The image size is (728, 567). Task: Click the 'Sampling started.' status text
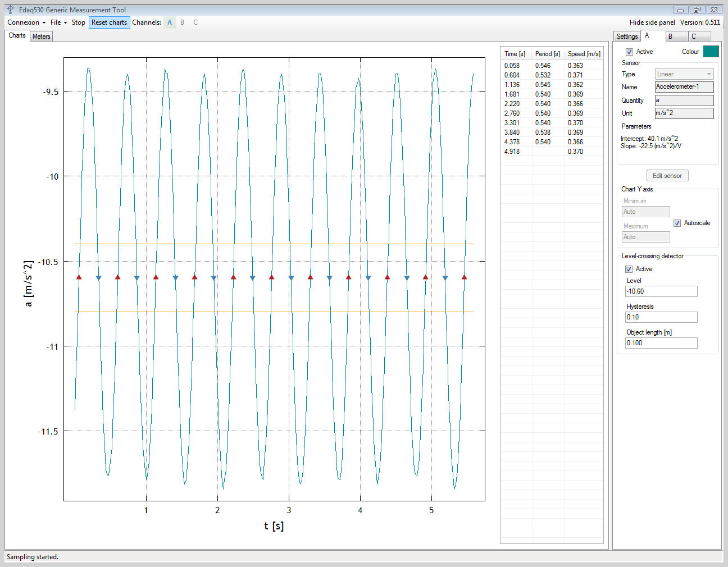[x=33, y=557]
